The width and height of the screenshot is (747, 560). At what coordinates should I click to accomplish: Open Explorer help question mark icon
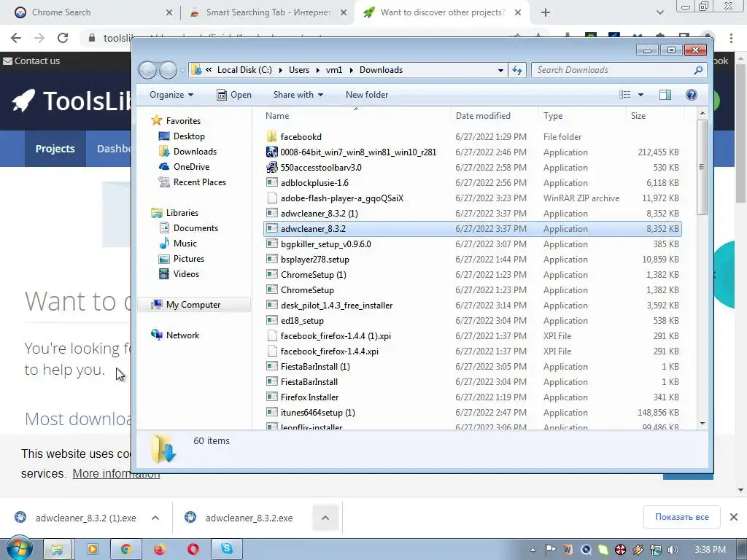pyautogui.click(x=692, y=95)
